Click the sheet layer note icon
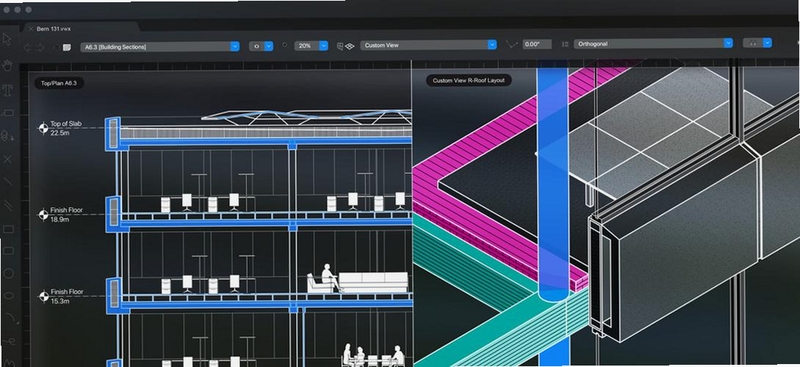This screenshot has width=800, height=367. coord(66,47)
